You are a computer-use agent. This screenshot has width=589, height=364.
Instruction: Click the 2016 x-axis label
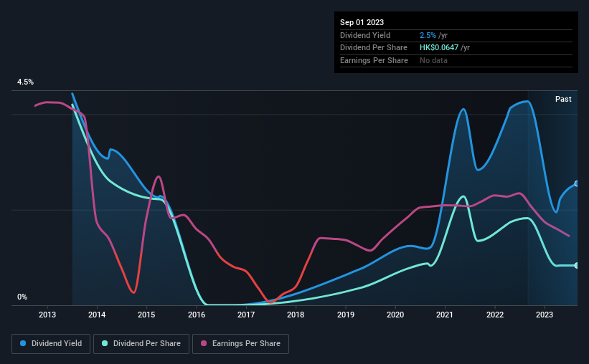tap(197, 315)
